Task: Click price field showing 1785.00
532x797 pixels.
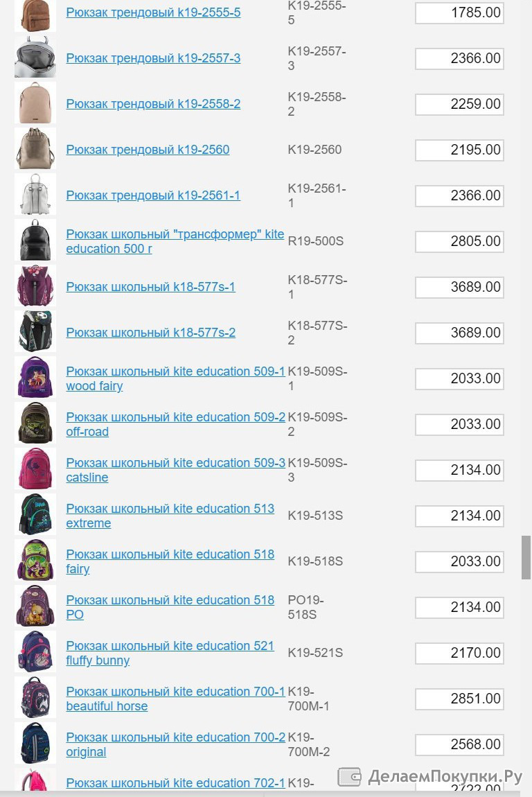Action: click(x=459, y=12)
